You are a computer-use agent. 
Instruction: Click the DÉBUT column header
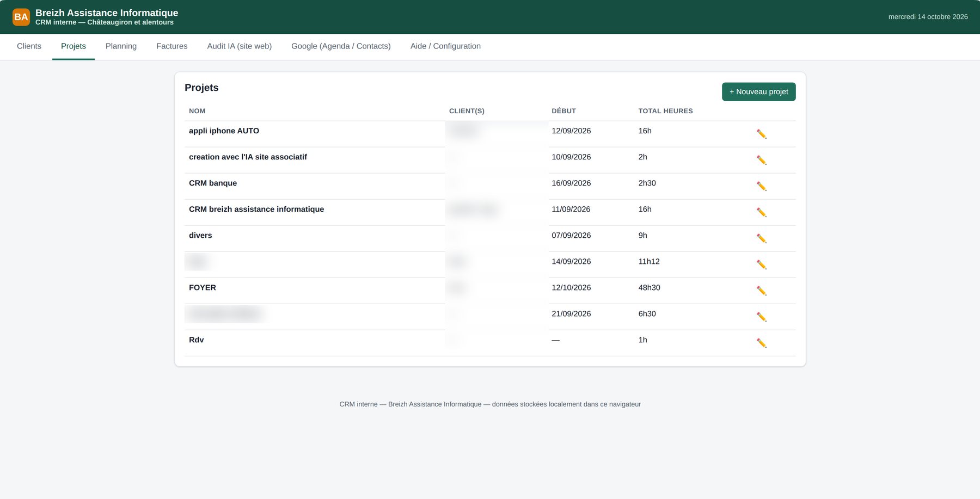[x=563, y=111]
